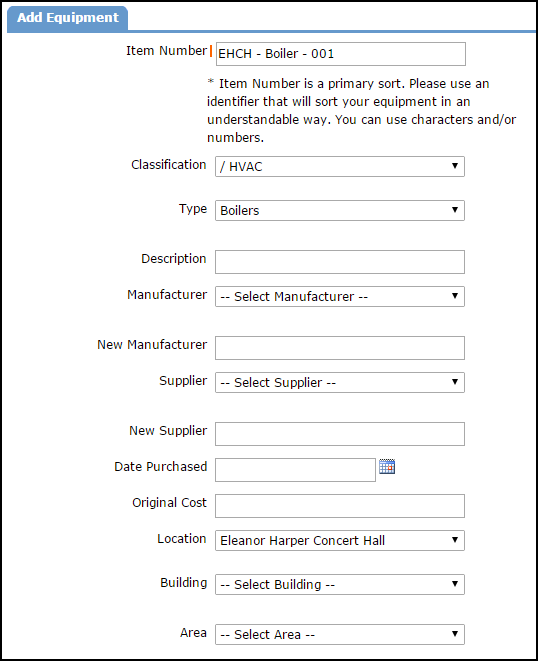Viewport: 538px width, 661px height.
Task: Expand the Select Building dropdown
Action: (x=340, y=584)
